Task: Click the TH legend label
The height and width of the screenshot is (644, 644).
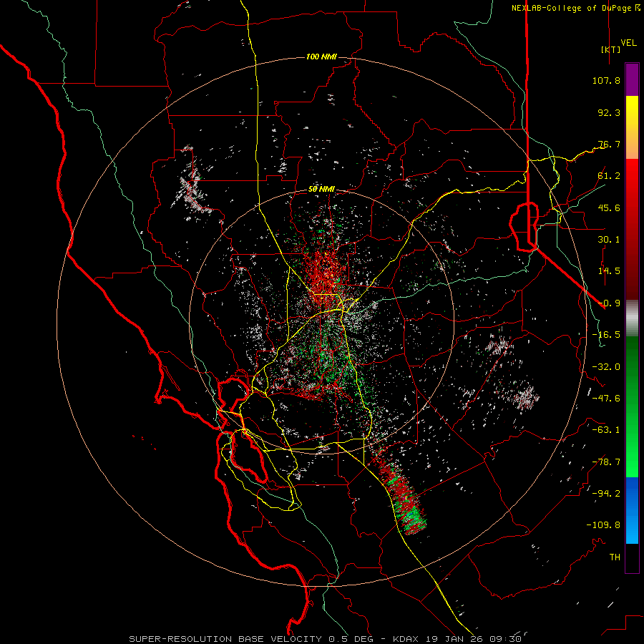Action: [x=615, y=557]
